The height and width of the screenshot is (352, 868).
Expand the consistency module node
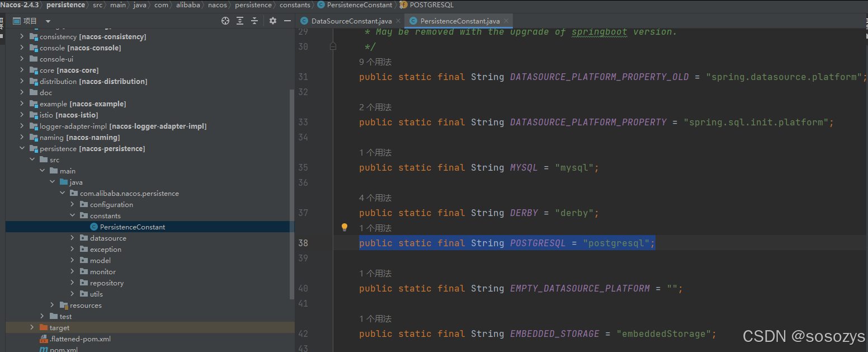[x=22, y=36]
